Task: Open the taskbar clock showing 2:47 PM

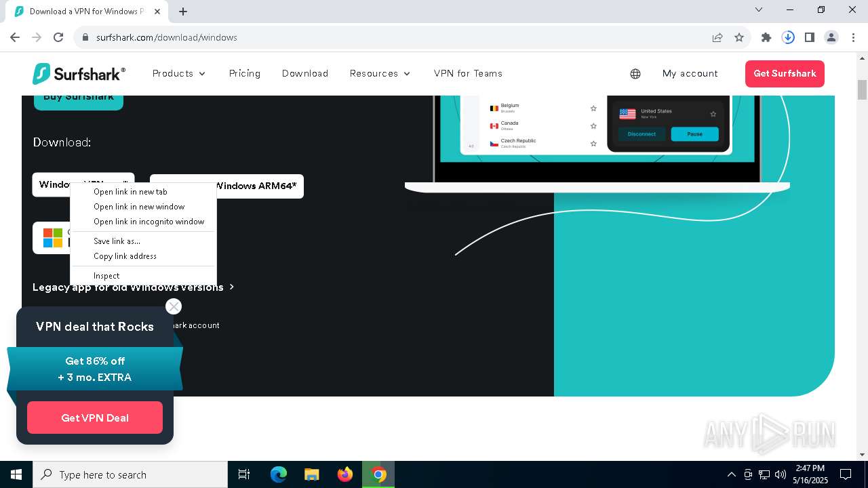Action: click(810, 474)
